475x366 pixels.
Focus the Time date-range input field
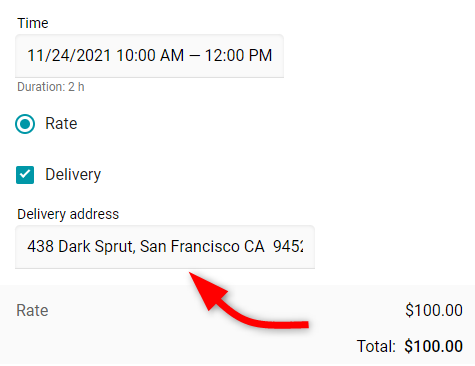point(149,56)
